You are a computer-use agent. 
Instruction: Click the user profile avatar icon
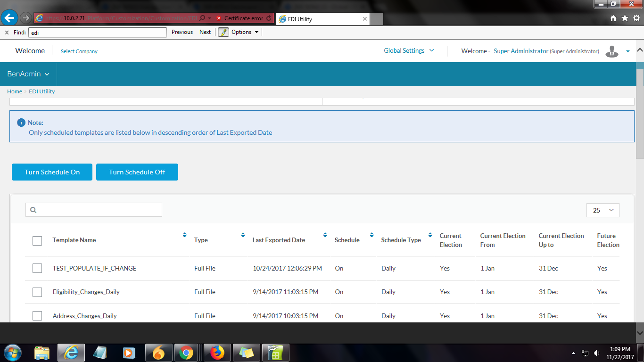coord(612,51)
